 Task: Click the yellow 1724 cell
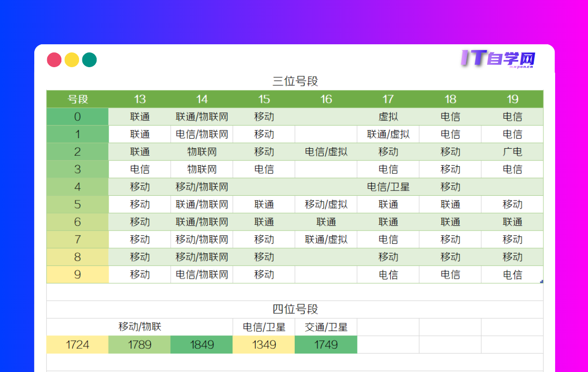coord(77,344)
